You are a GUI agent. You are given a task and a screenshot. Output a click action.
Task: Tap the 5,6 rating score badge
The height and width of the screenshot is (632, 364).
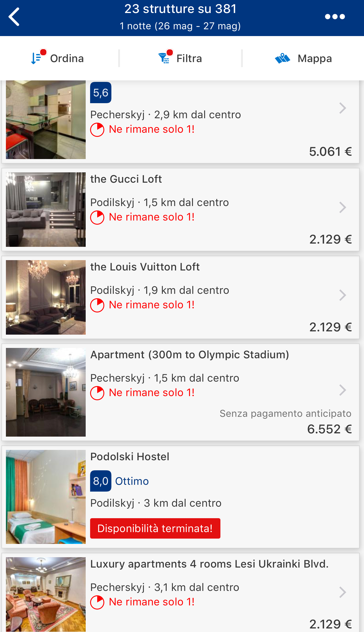click(x=101, y=93)
